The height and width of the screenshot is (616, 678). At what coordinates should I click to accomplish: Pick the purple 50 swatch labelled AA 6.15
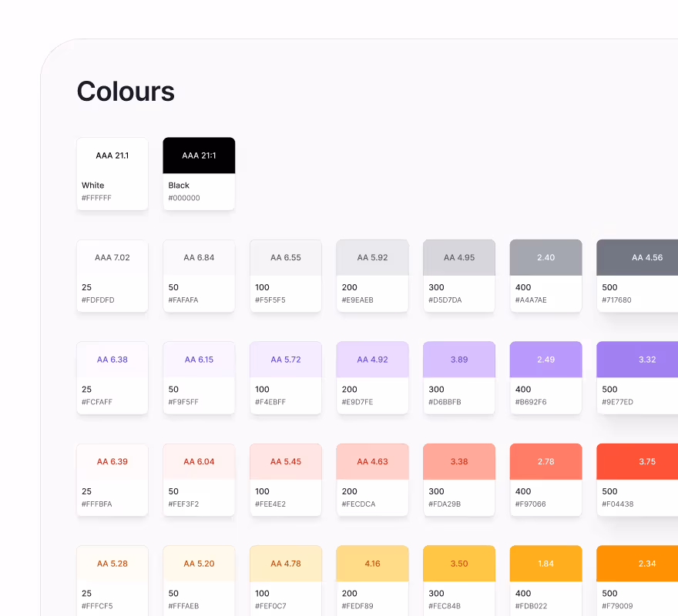[x=199, y=378]
